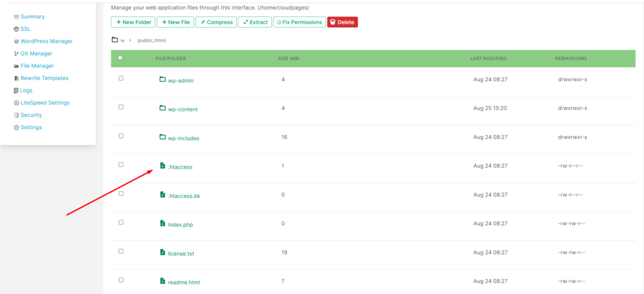
Task: Click the Security shield icon in sidebar
Action: coord(16,115)
